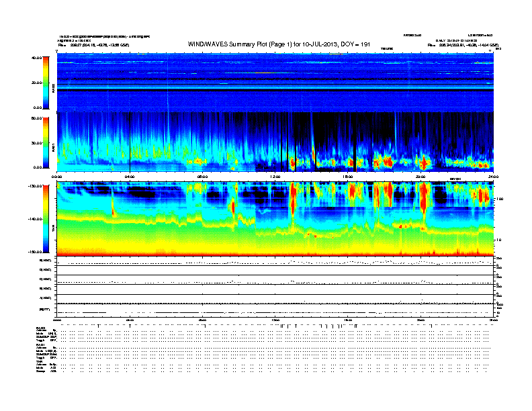Click the WIND/WAVES Summary Plot title
Screen dimensions: 532x411
coord(279,44)
